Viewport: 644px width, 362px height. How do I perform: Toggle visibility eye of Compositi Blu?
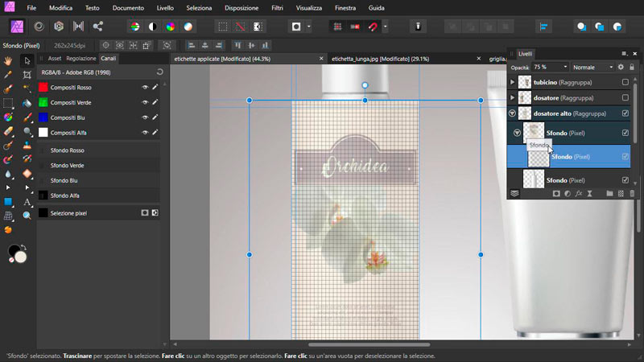pos(145,117)
